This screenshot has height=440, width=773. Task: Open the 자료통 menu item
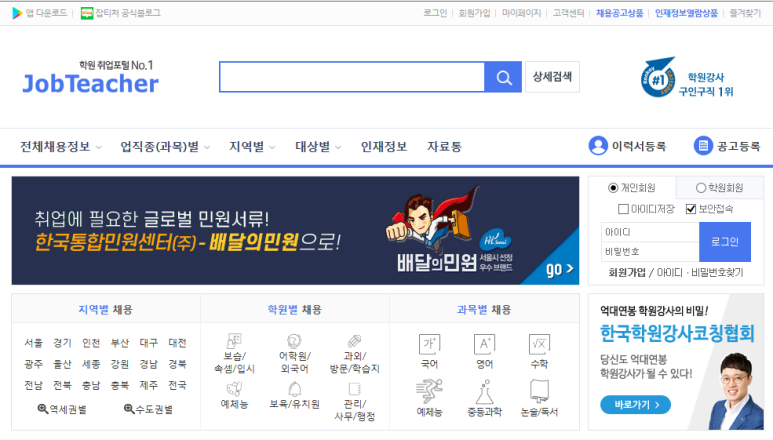pyautogui.click(x=444, y=147)
